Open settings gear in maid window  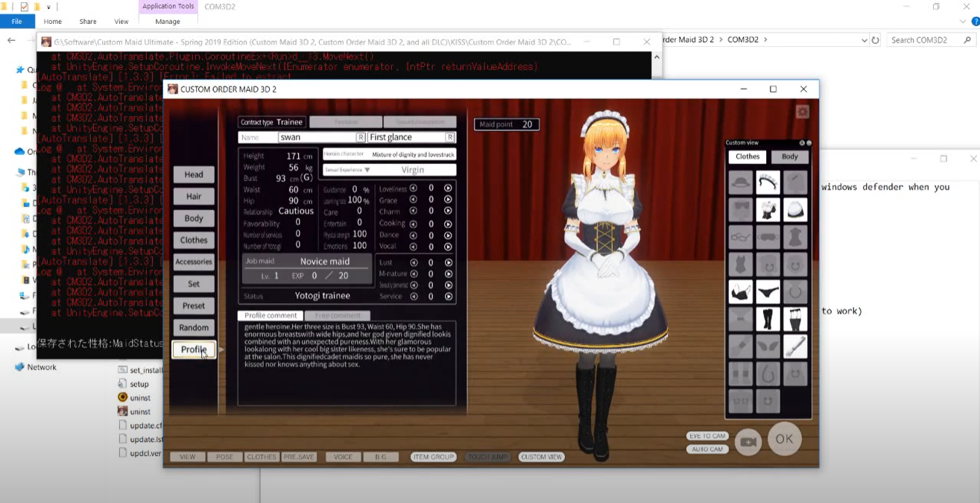802,112
